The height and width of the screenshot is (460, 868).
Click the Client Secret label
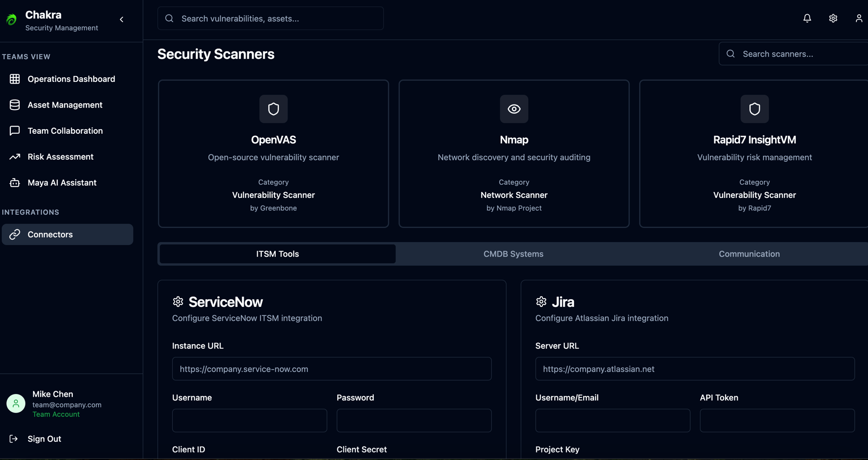tap(362, 450)
